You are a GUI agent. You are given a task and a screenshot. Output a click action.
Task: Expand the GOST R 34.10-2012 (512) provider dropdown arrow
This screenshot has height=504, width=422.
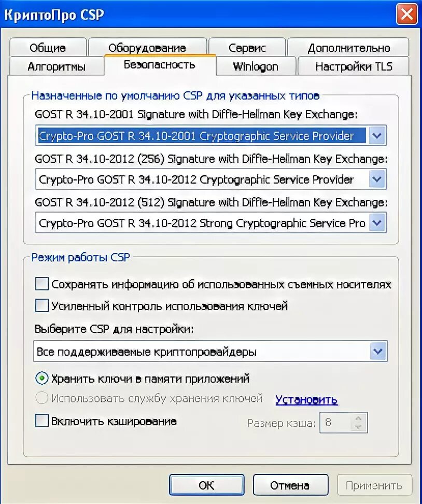(377, 222)
